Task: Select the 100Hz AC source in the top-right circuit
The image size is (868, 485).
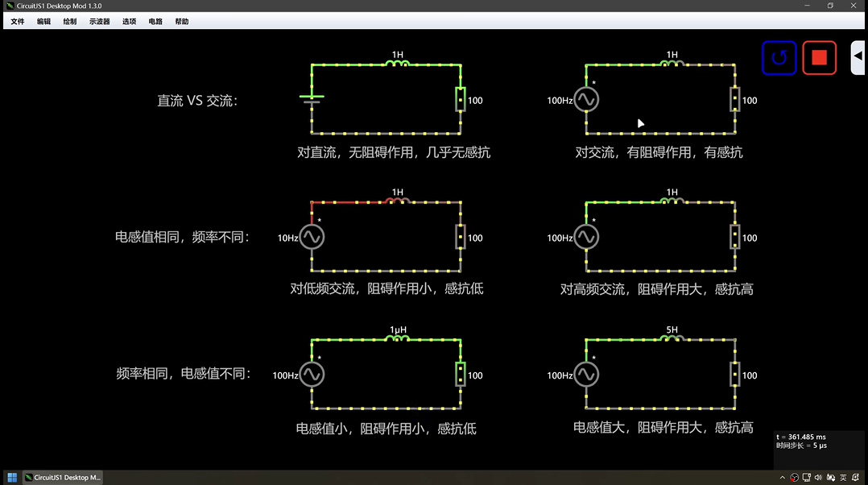Action: (x=586, y=100)
